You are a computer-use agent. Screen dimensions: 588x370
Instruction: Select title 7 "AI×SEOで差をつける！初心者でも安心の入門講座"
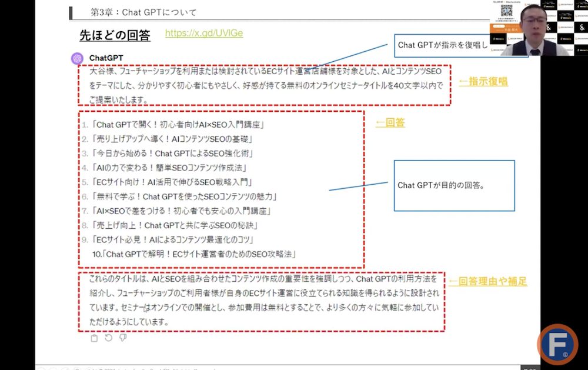point(182,211)
